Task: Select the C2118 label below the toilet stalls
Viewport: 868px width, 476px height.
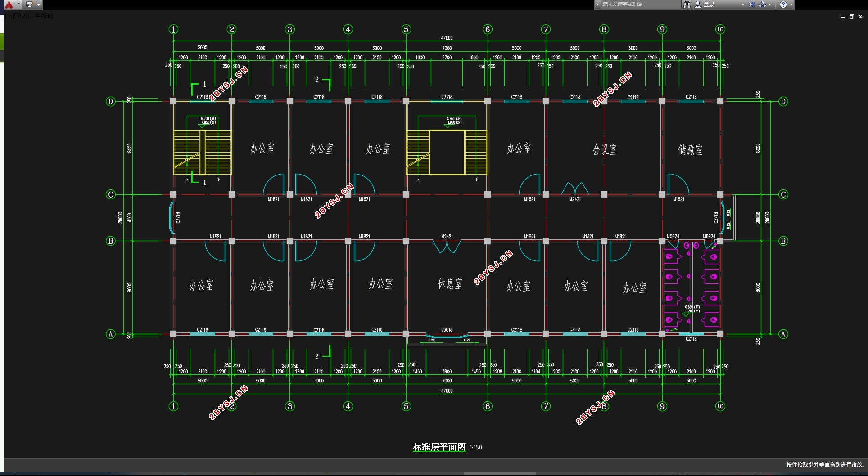Action: click(691, 339)
